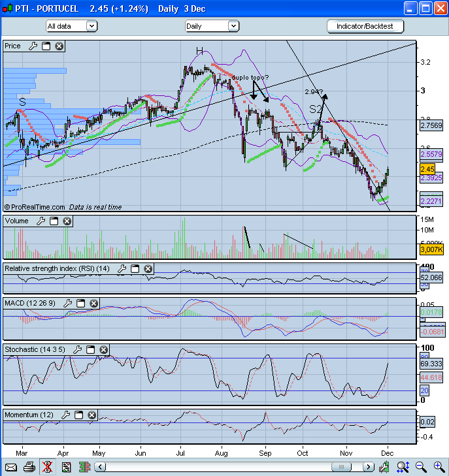Click the 2.5579 price axis label
Image resolution: width=449 pixels, height=476 pixels.
click(x=431, y=154)
